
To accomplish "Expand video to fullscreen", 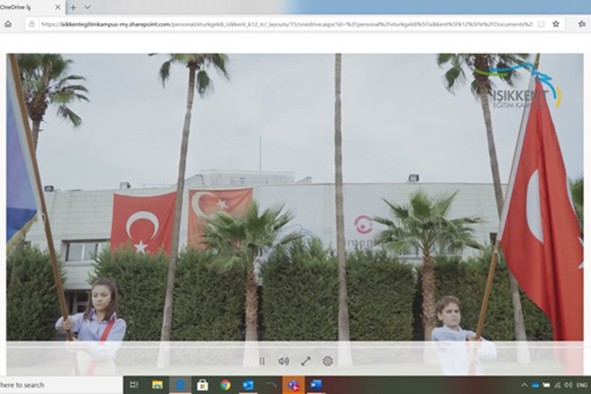I will (x=306, y=361).
